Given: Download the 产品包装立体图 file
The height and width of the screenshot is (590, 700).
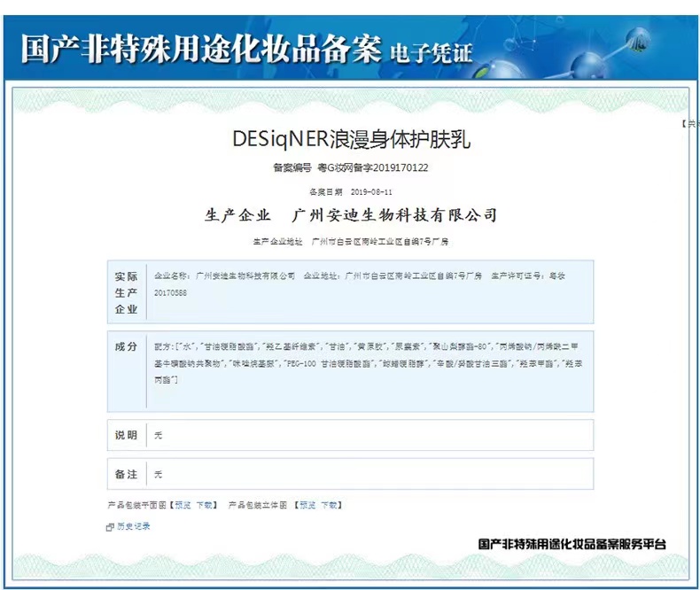Looking at the screenshot, I should (x=330, y=505).
